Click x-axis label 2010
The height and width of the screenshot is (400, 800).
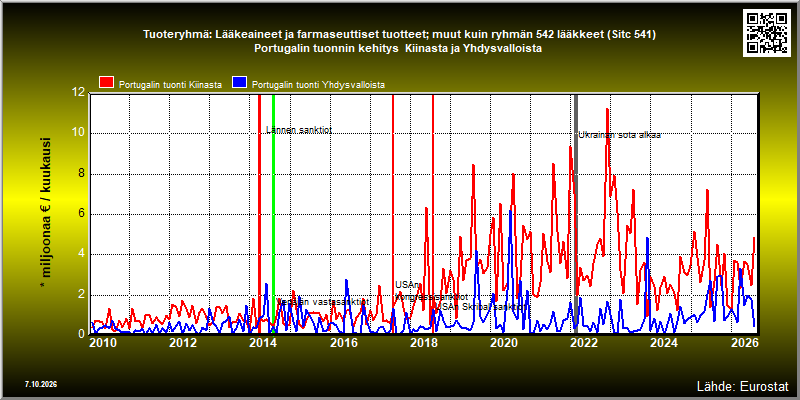click(104, 342)
